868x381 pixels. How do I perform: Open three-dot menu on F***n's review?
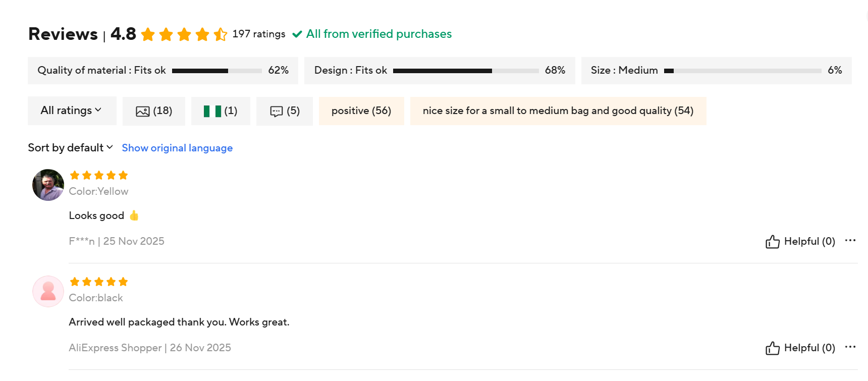[x=850, y=241]
